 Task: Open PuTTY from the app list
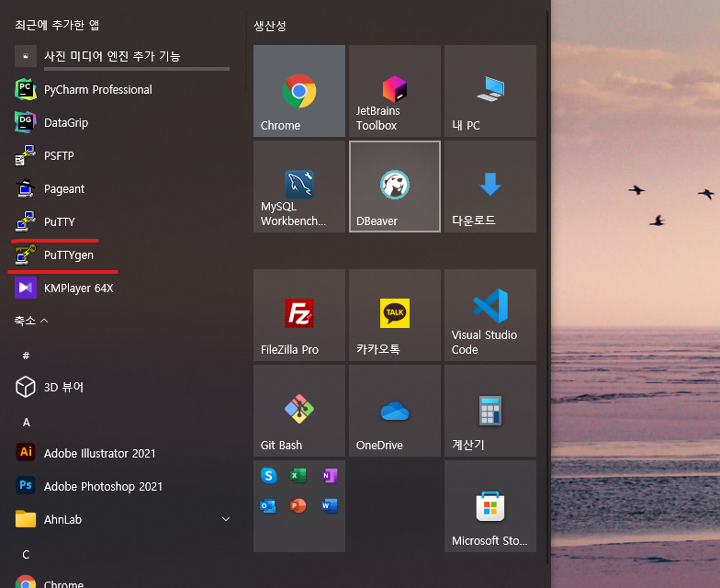(x=122, y=222)
